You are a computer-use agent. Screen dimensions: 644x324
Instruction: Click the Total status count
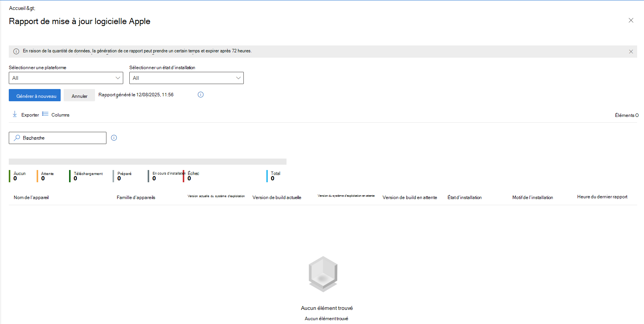pyautogui.click(x=274, y=176)
